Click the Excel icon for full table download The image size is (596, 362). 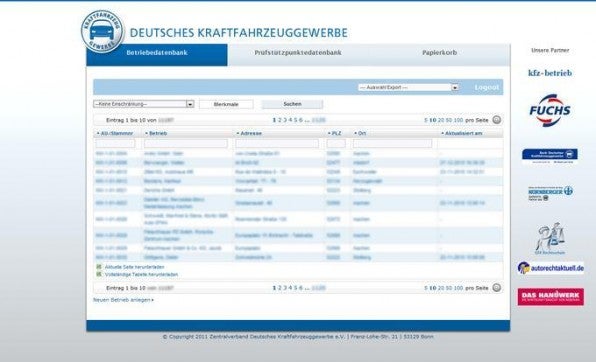pyautogui.click(x=99, y=274)
